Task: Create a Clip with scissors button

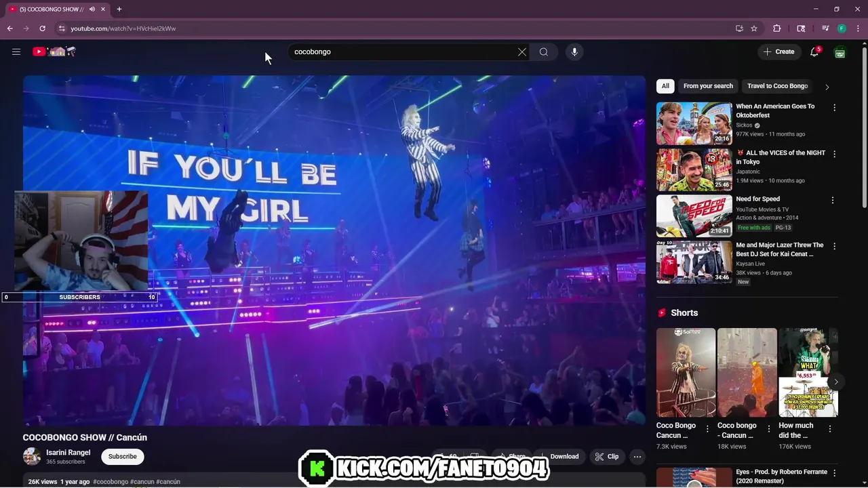Action: [606, 457]
